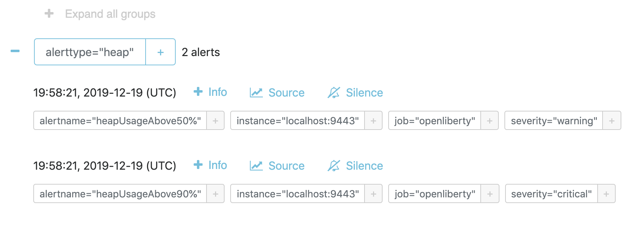The height and width of the screenshot is (235, 644).
Task: Click the plus button next to alerttype="heap"
Action: pyautogui.click(x=160, y=52)
